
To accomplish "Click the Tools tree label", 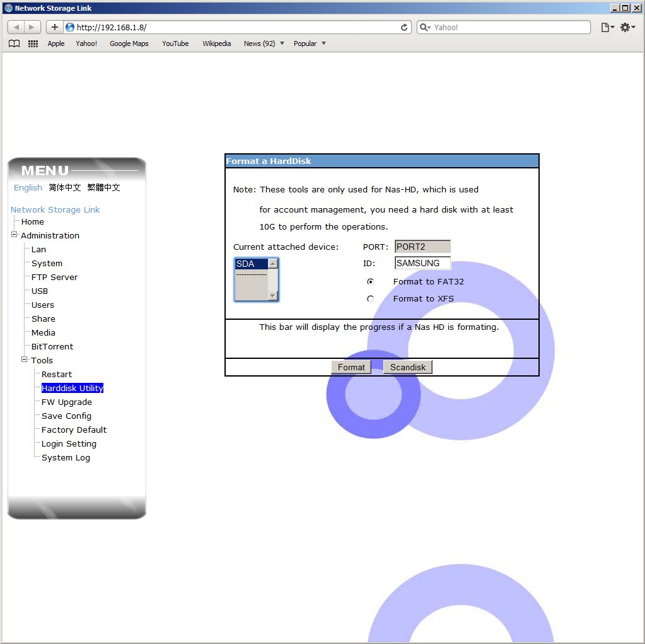I will (42, 360).
